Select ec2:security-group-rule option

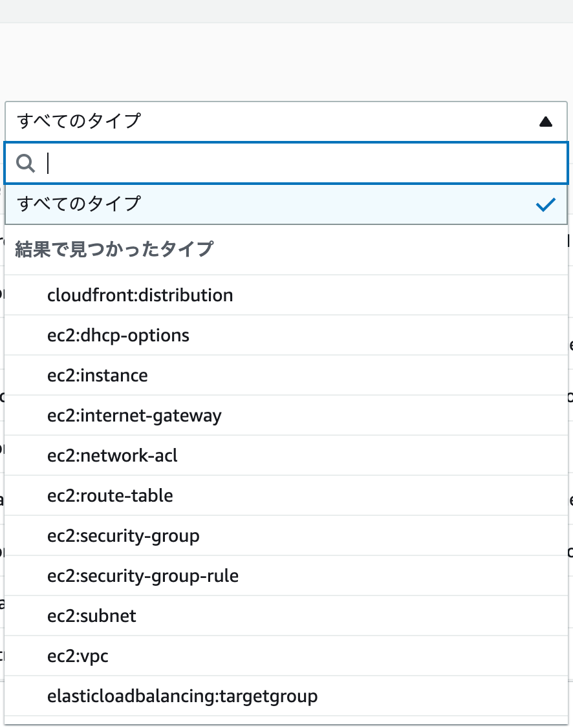point(286,575)
